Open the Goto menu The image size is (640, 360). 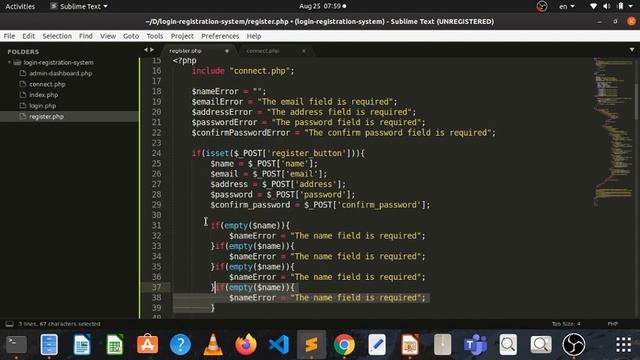[x=131, y=36]
